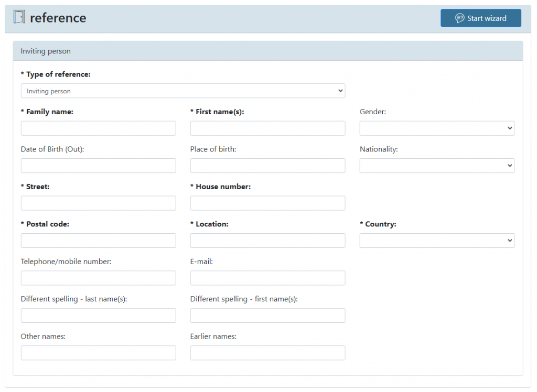The image size is (537, 392).
Task: Click the Place of birth field
Action: coord(267,166)
